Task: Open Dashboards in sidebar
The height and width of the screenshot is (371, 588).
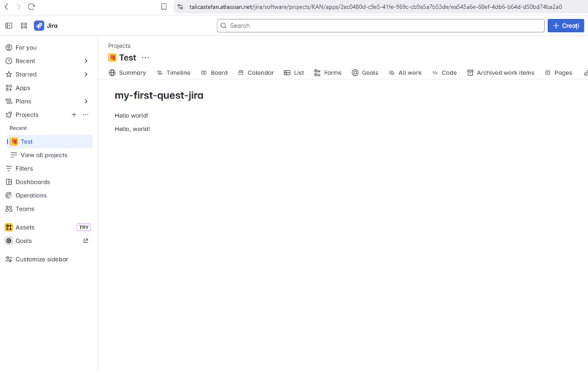Action: click(32, 182)
